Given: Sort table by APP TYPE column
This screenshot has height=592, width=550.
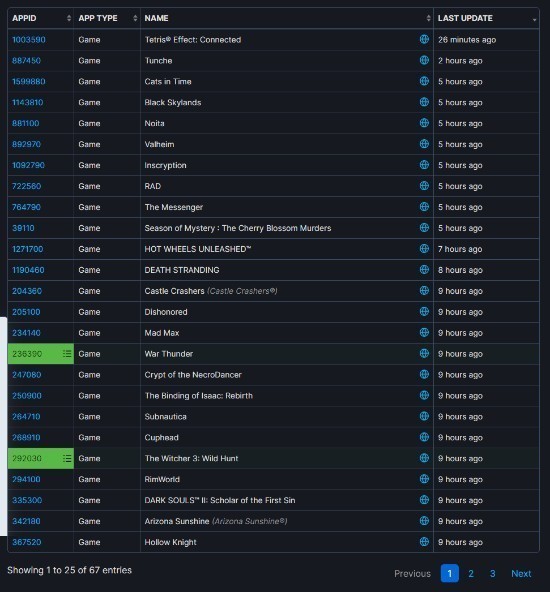Looking at the screenshot, I should (107, 18).
